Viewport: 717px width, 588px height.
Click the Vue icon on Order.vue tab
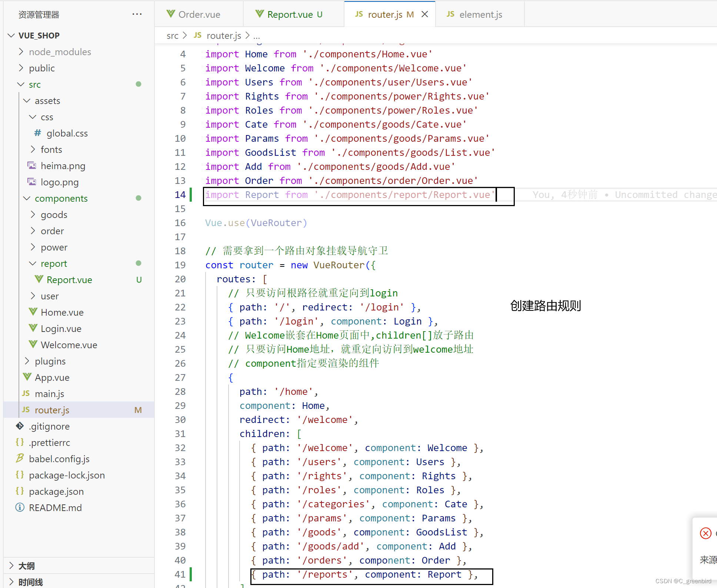171,14
